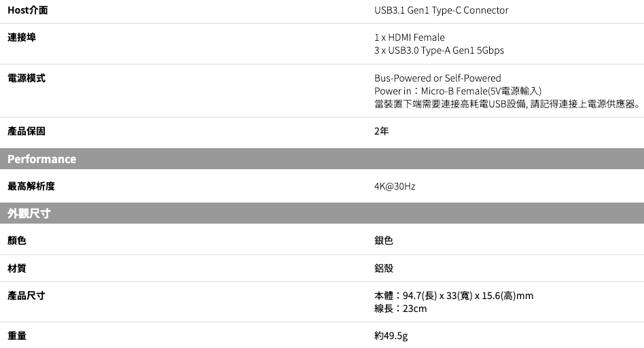Click the 最高解析度 row label
Screen dimensions: 644x348
31,186
